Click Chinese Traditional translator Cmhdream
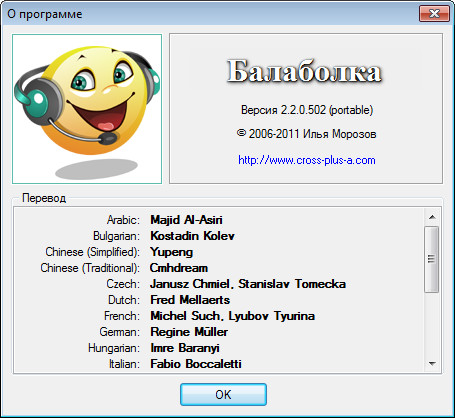Image resolution: width=455 pixels, height=418 pixels. pyautogui.click(x=179, y=268)
